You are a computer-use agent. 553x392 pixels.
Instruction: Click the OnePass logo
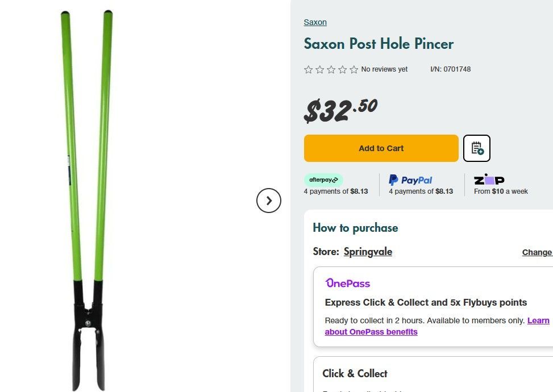[x=347, y=283]
